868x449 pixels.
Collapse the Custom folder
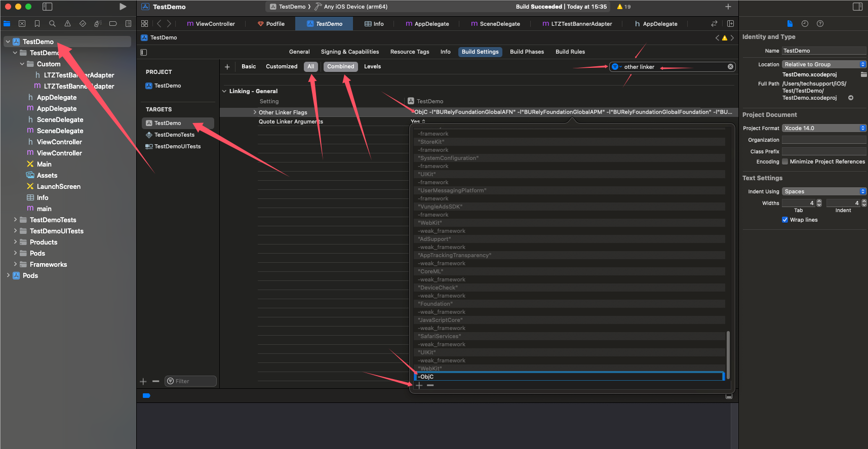click(x=22, y=64)
